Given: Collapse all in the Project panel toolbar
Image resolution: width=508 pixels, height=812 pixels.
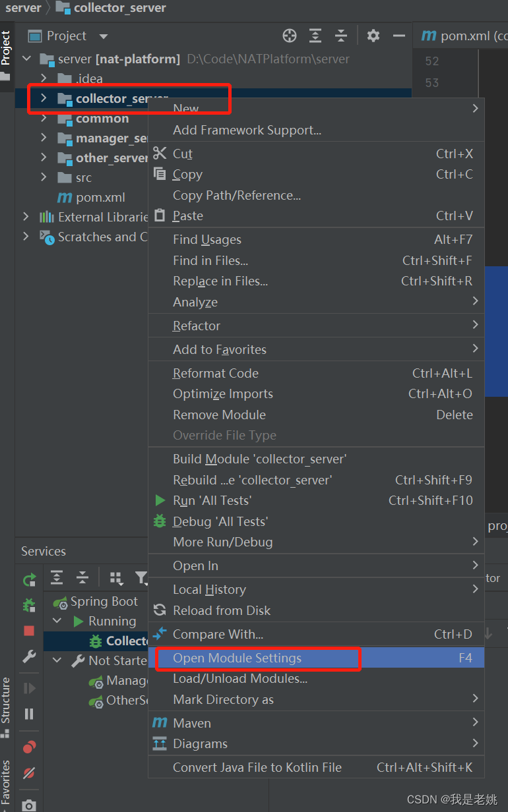Looking at the screenshot, I should (x=340, y=36).
